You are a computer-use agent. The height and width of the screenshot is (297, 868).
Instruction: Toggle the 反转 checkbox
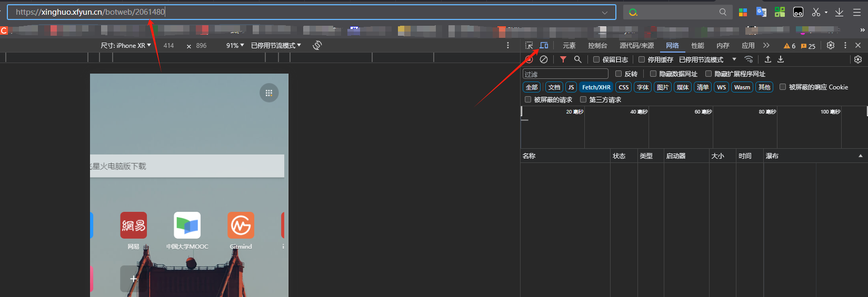click(x=618, y=74)
